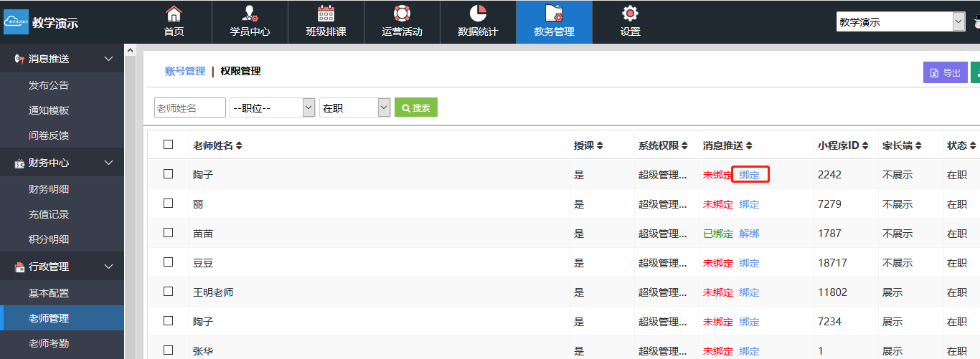The width and height of the screenshot is (980, 359).
Task: Open 数据统计 pie chart icon
Action: coord(478,14)
